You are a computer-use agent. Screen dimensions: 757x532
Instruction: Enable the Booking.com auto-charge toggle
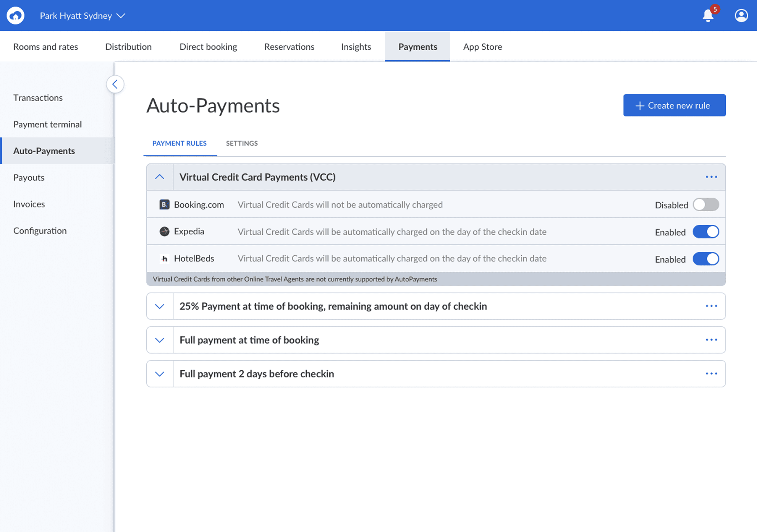706,205
